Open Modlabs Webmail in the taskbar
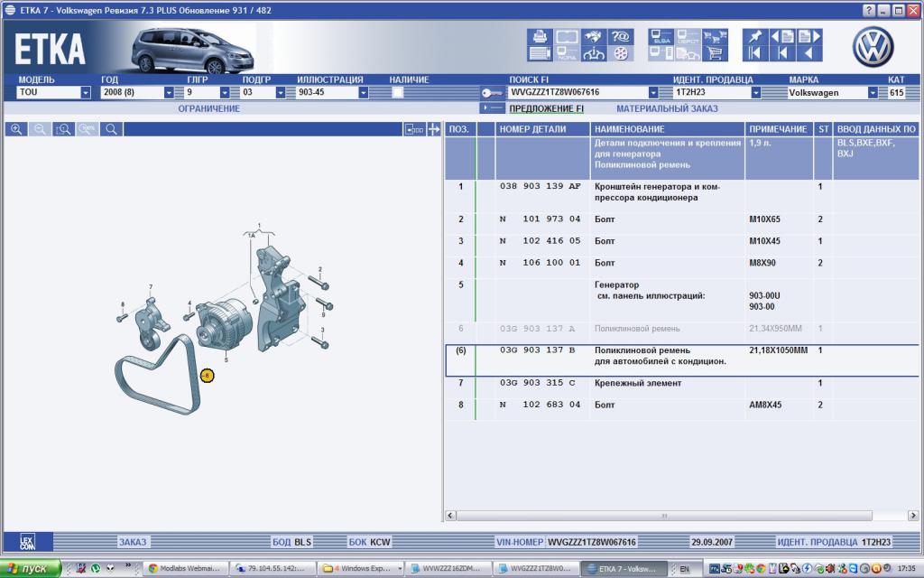 185,569
